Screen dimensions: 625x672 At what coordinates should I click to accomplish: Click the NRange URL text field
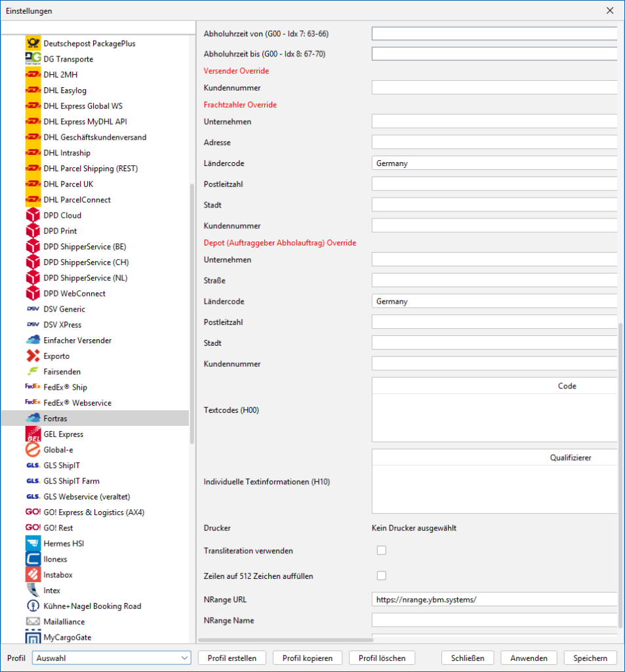pos(494,600)
